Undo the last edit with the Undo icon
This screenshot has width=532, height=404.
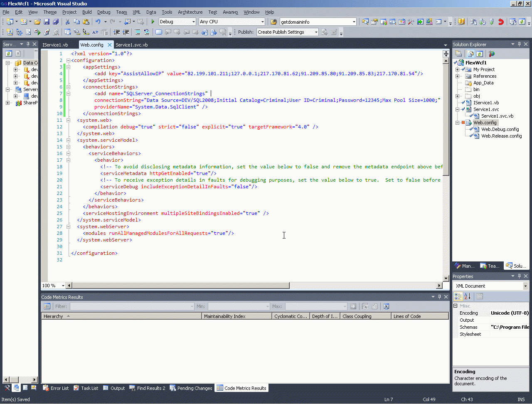click(98, 22)
